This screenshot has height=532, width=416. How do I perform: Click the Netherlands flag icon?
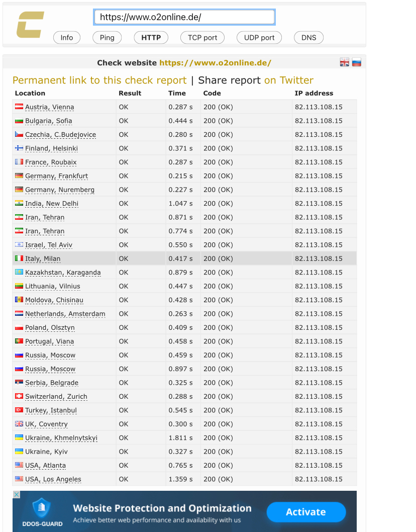click(x=19, y=313)
